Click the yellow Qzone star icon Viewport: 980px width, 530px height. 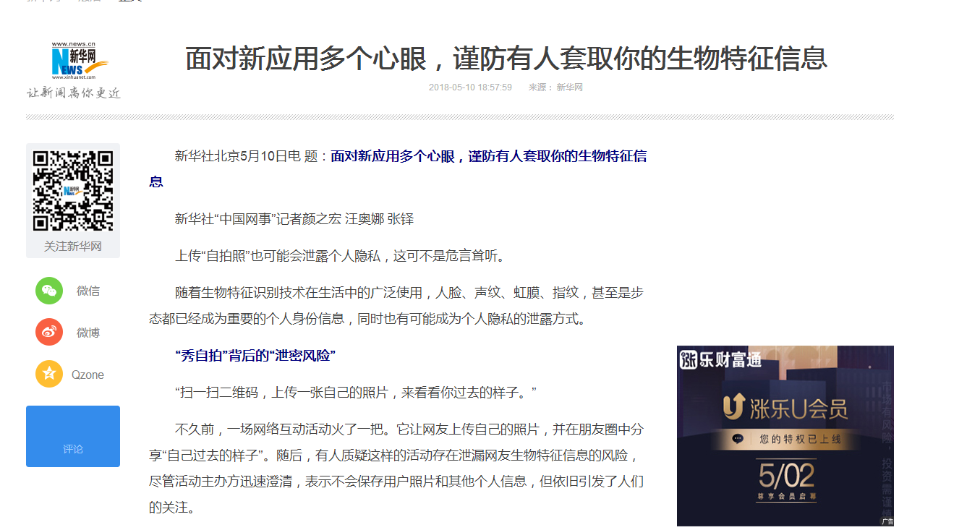coord(49,375)
